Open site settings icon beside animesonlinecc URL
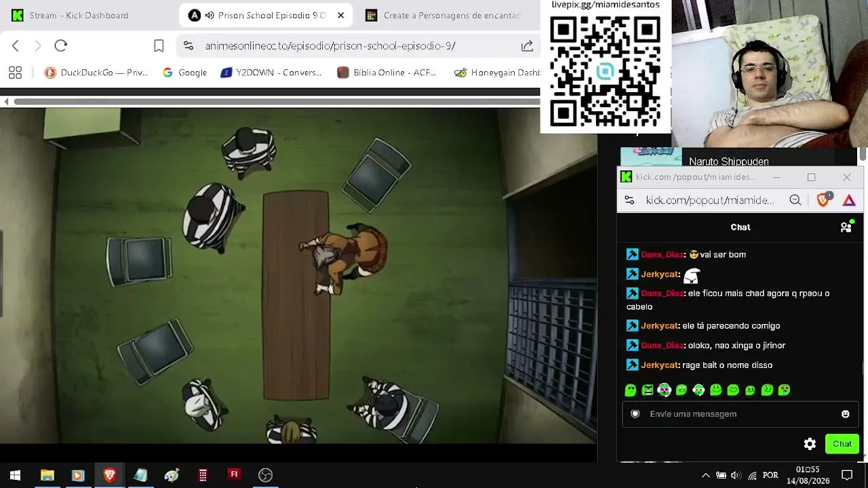Screen dimensions: 868x488 click(x=189, y=45)
